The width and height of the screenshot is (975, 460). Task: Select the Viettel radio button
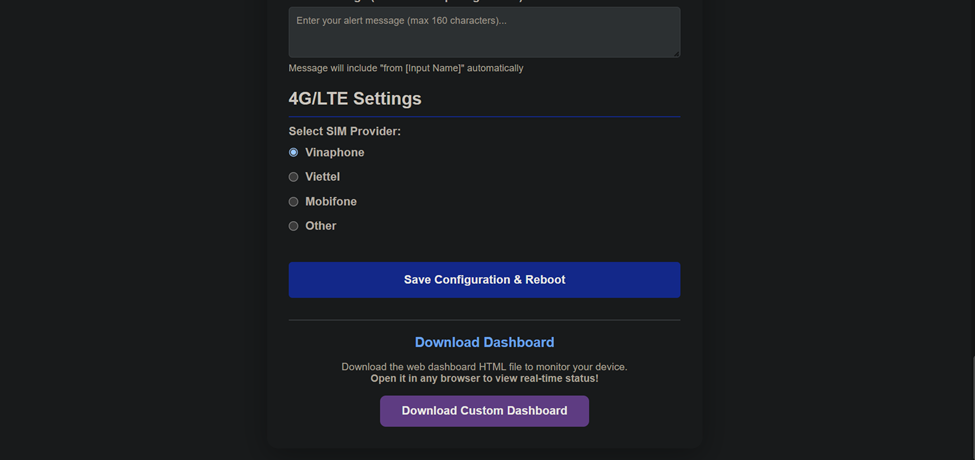(x=294, y=177)
